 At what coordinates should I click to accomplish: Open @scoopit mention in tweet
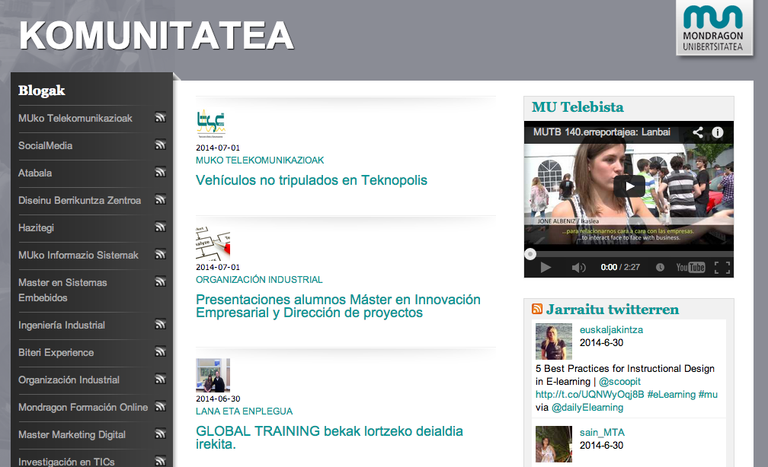tap(620, 382)
